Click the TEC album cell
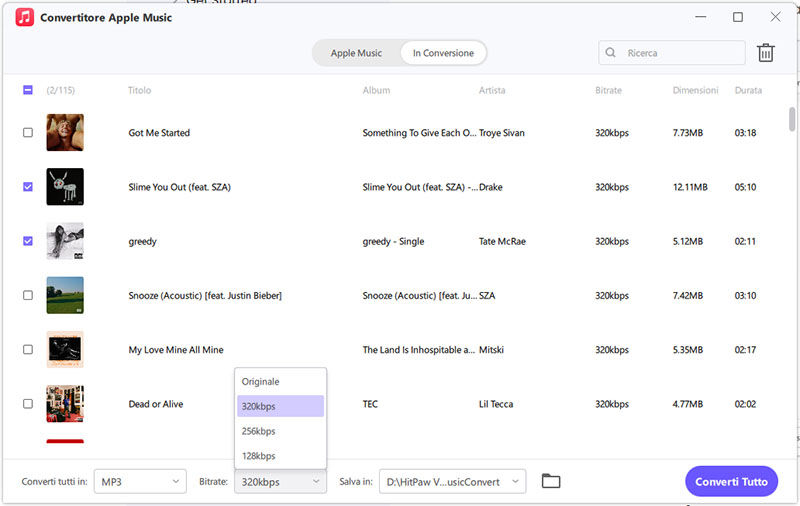The image size is (800, 506). pyautogui.click(x=370, y=403)
